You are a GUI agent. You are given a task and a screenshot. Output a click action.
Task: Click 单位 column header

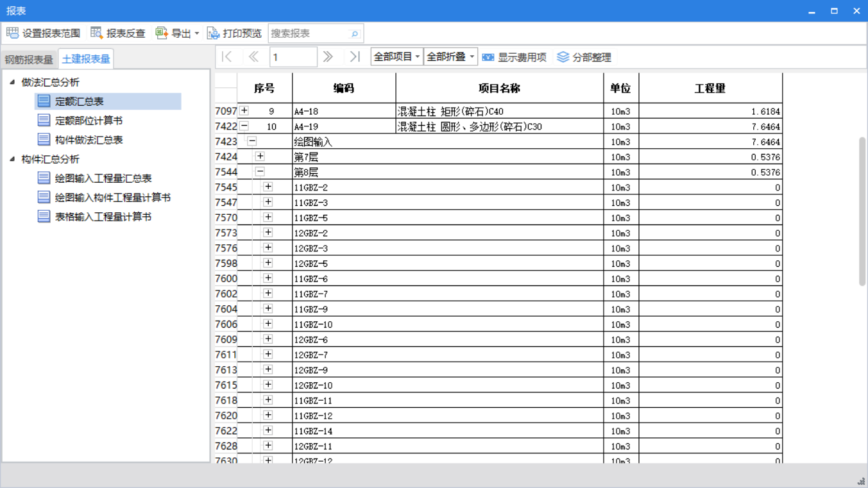pos(621,88)
